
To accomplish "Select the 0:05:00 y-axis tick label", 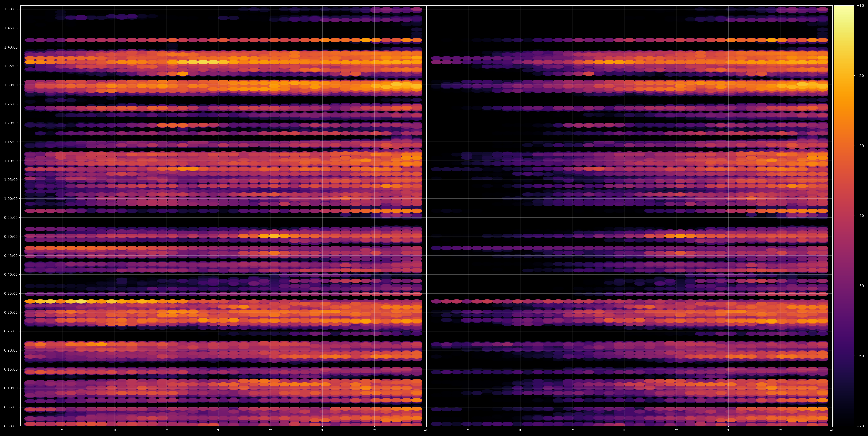I will (x=11, y=407).
